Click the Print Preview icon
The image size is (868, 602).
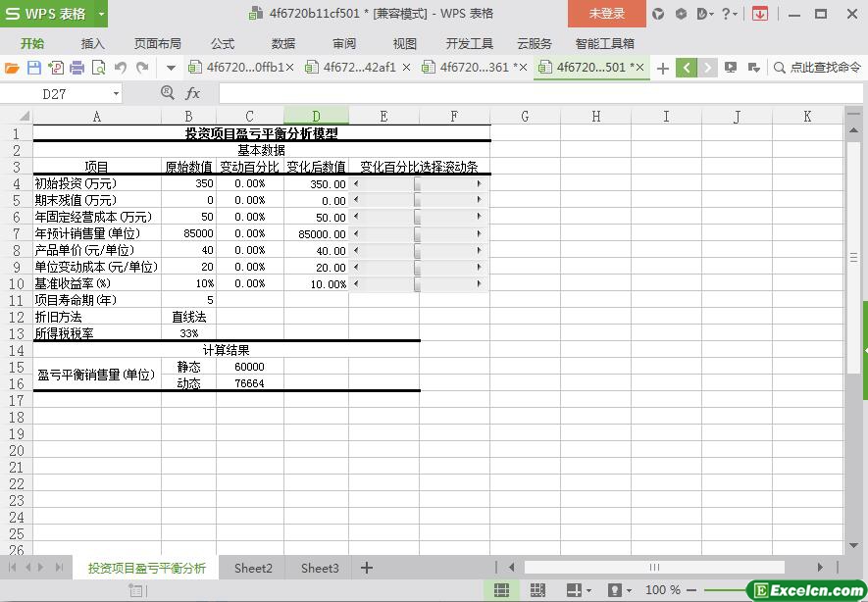click(x=98, y=68)
